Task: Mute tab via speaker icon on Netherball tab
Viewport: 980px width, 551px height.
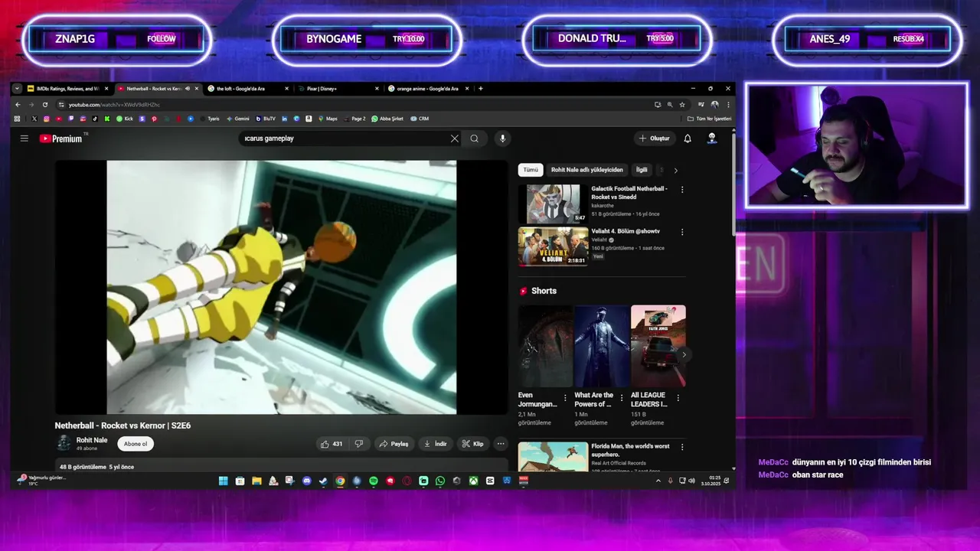Action: point(187,89)
